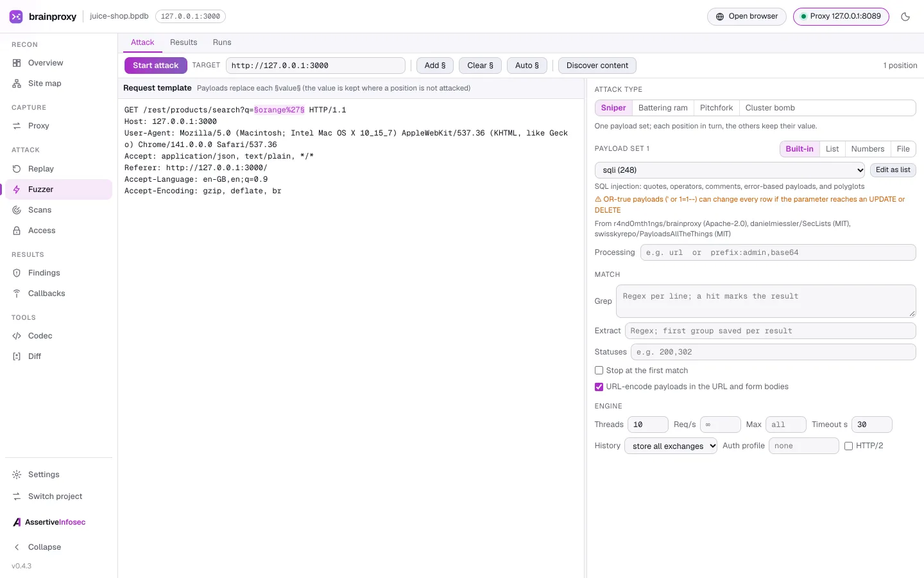
Task: Click Start attack button
Action: (156, 66)
